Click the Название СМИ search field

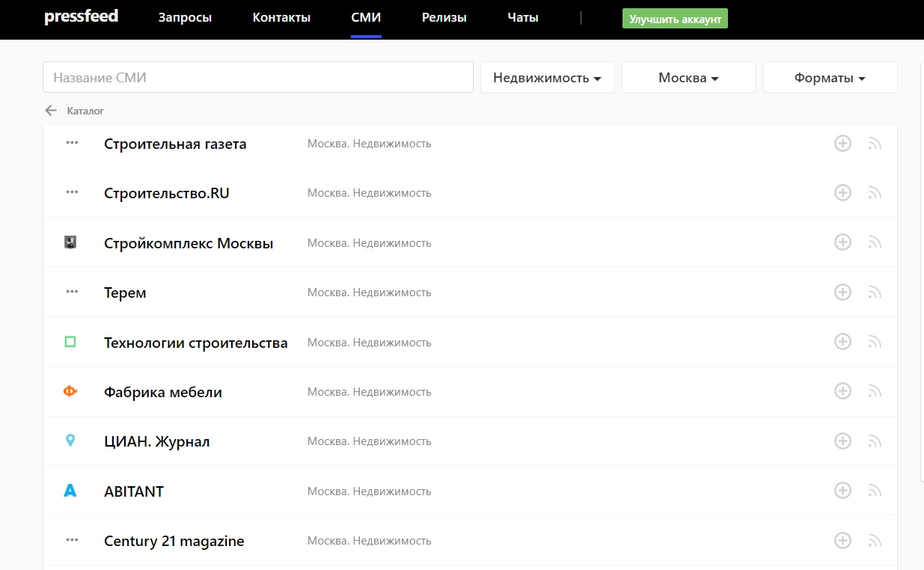click(258, 78)
